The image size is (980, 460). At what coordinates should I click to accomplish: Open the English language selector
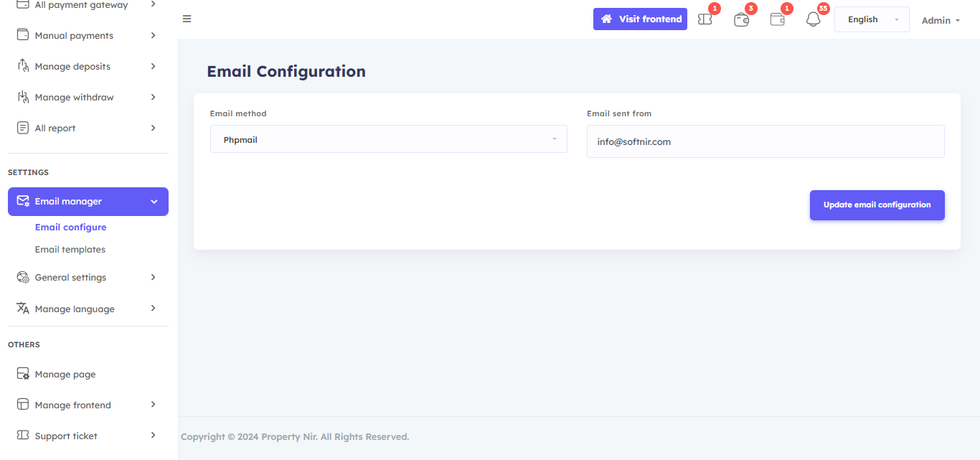click(x=871, y=19)
